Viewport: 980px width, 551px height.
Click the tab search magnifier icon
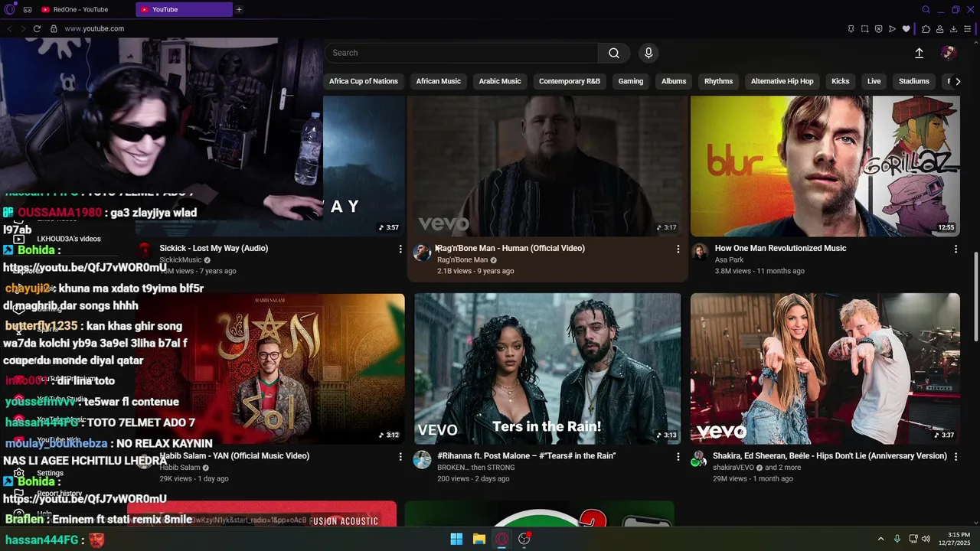coord(926,10)
